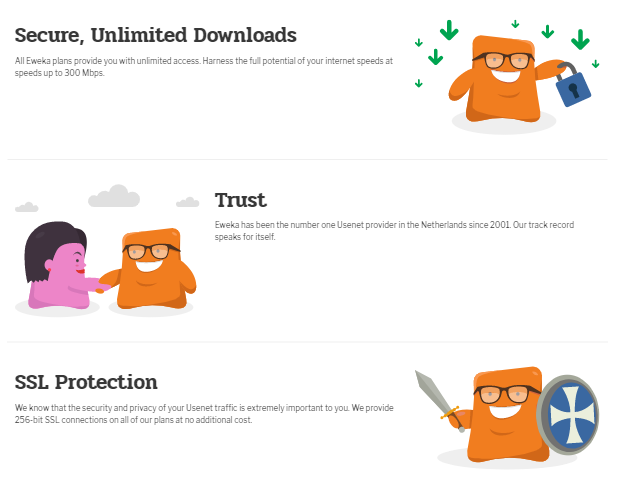Screen dimensions: 618x489
Task: Click the paragraph about Netherlands Usenet provider
Action: [394, 231]
